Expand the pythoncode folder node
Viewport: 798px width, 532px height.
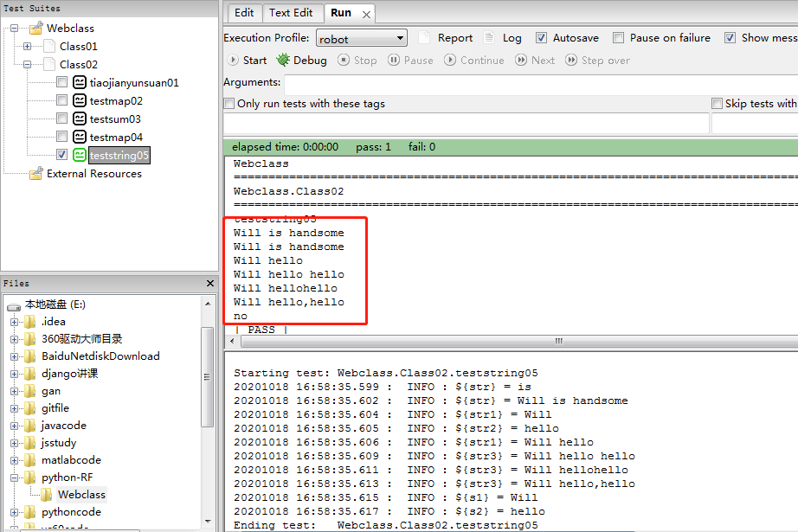14,512
